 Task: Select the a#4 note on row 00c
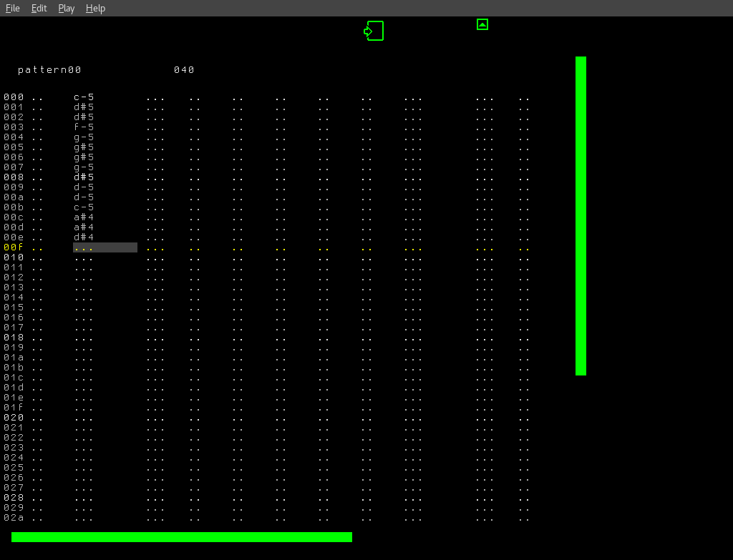[83, 217]
